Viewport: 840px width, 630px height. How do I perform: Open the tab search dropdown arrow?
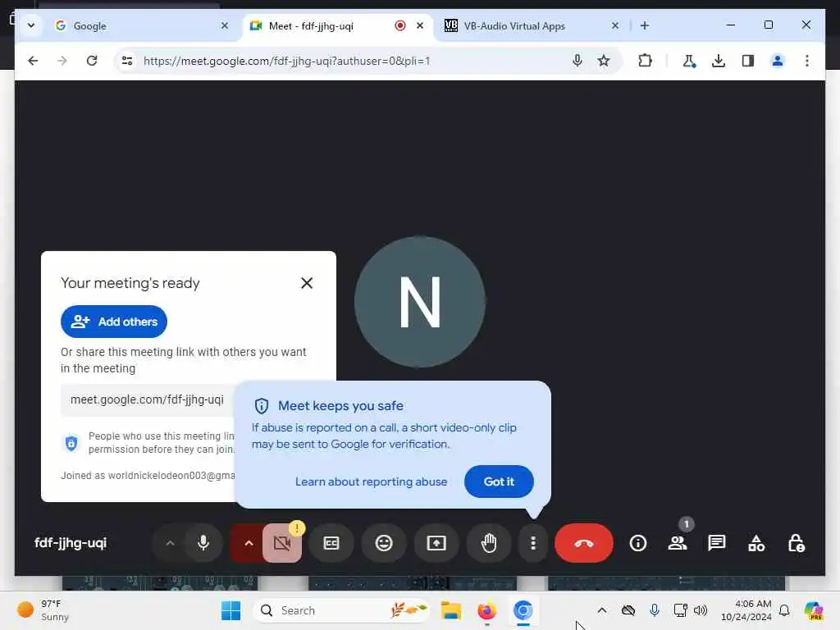(31, 25)
